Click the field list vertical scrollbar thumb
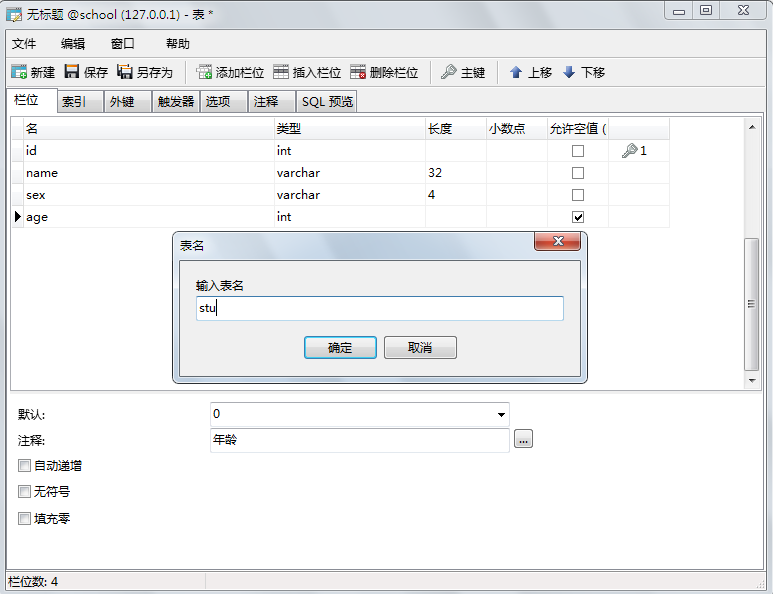The image size is (773, 594). click(x=751, y=304)
